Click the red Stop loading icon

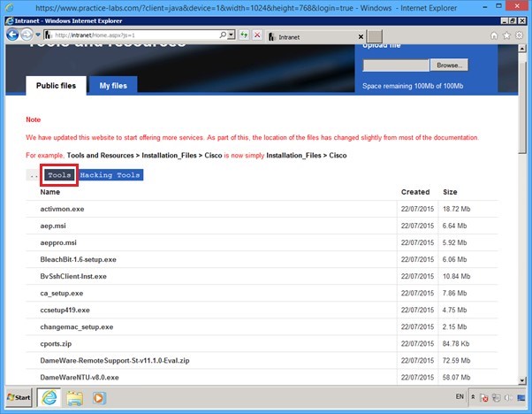(257, 34)
